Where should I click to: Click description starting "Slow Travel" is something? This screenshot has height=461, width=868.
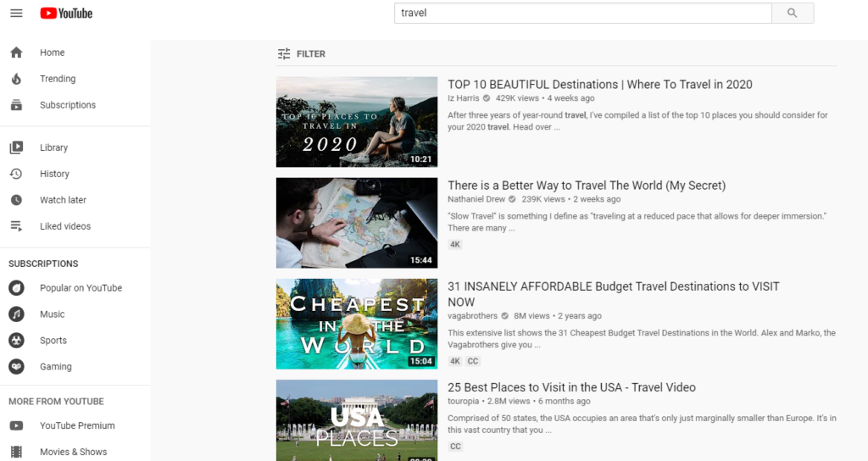click(637, 222)
